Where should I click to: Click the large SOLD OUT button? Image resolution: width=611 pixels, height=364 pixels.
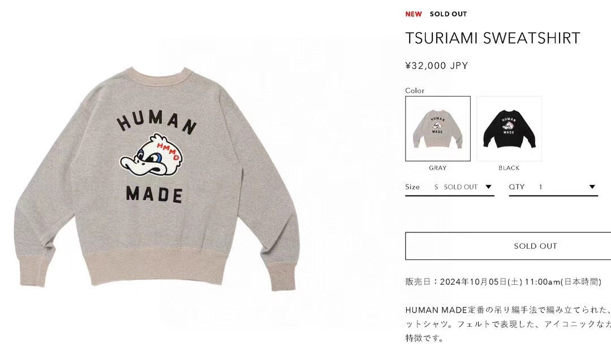[508, 246]
